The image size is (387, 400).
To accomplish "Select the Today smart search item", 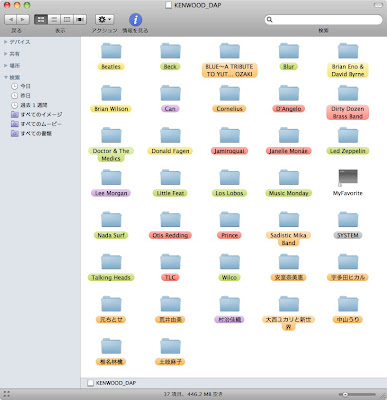I will [21, 86].
